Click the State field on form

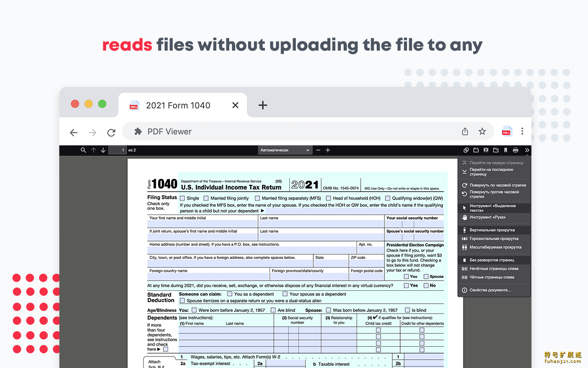pyautogui.click(x=331, y=264)
